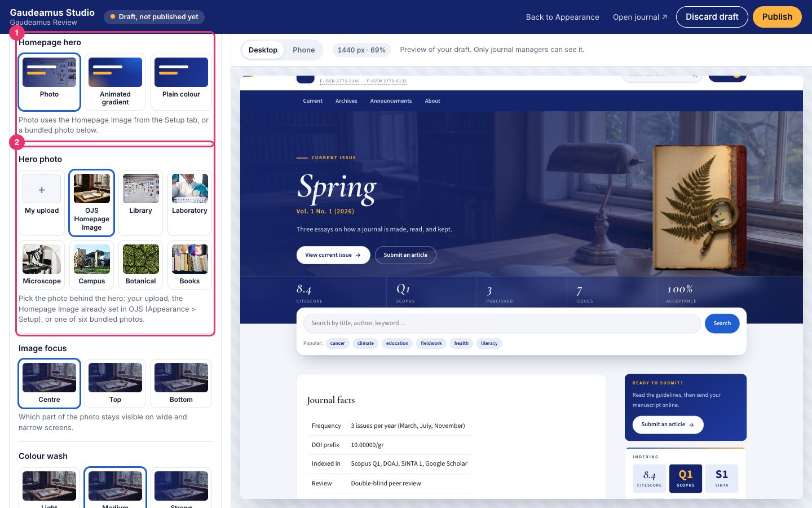Click Back to Appearance link

point(562,17)
